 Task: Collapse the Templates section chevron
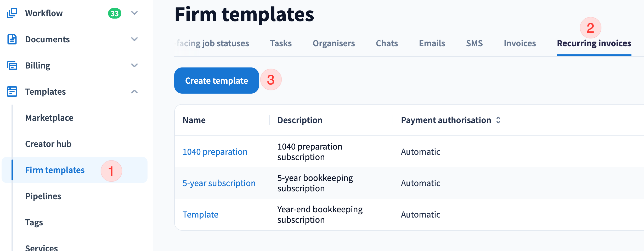pyautogui.click(x=134, y=92)
